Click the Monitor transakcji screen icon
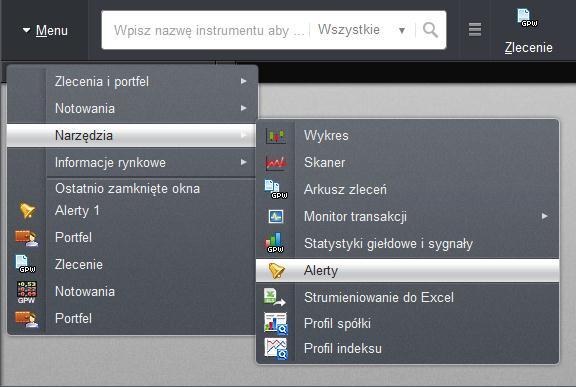Image resolution: width=576 pixels, height=387 pixels. point(276,217)
